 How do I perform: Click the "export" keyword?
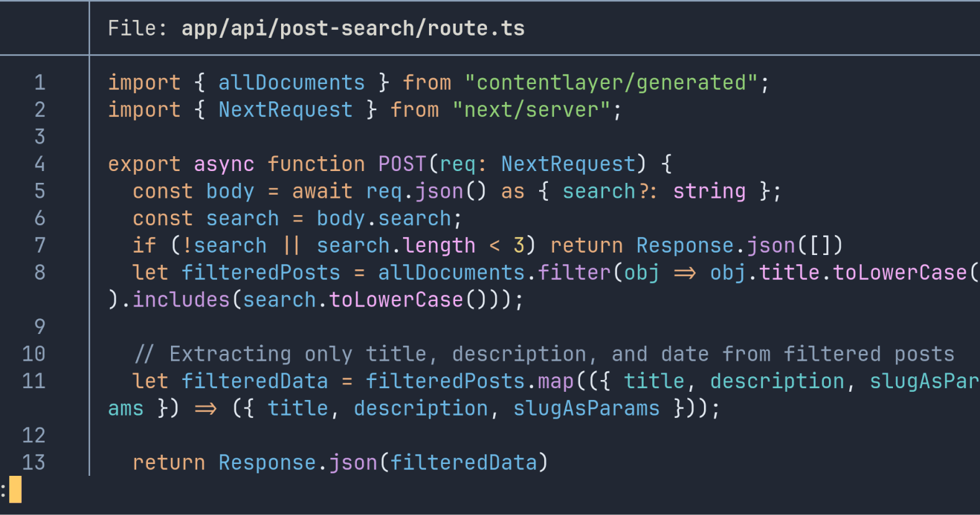tap(144, 164)
